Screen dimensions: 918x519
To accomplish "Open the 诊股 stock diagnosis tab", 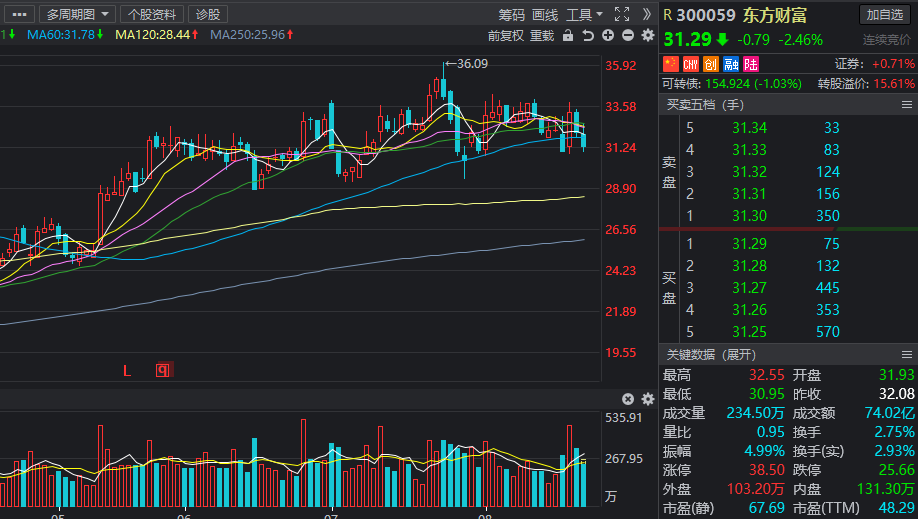I will [x=208, y=14].
